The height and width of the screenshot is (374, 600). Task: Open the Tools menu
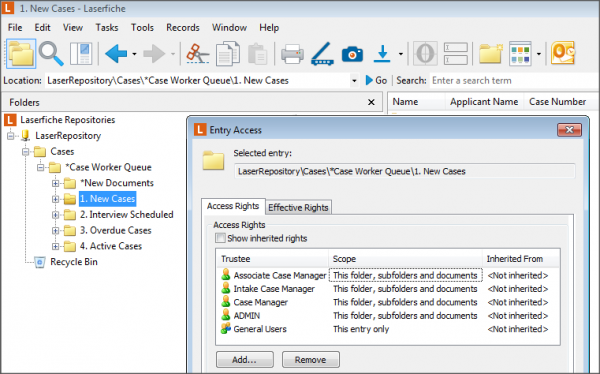[x=142, y=28]
